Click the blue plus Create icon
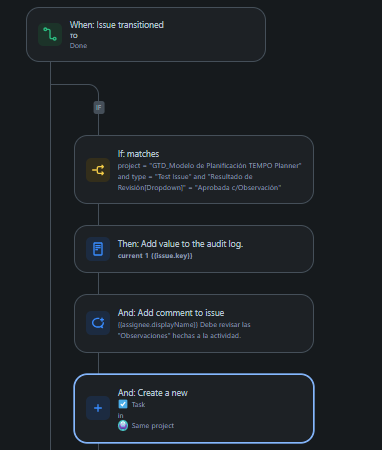This screenshot has width=382, height=450. (x=98, y=408)
